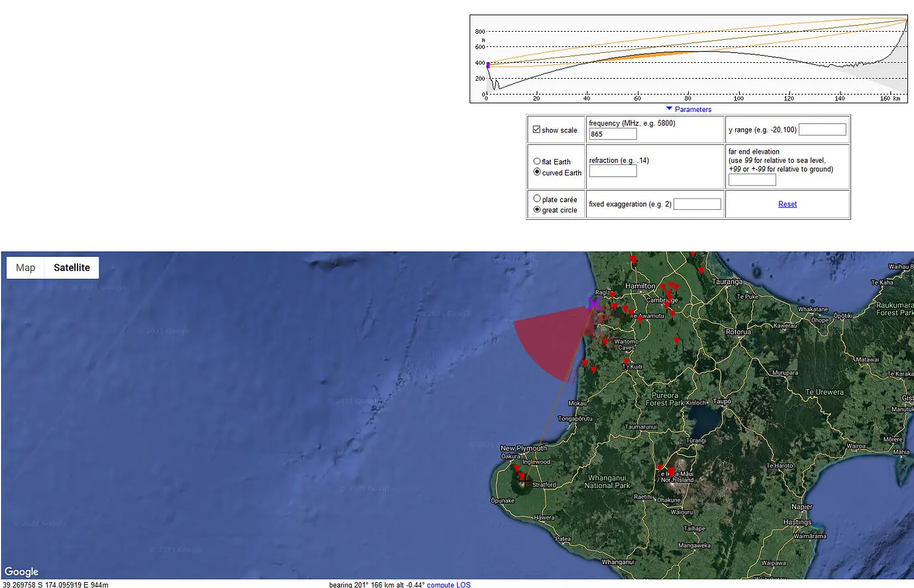
Task: Click the red marker near Te Kuiti
Action: coord(626,361)
